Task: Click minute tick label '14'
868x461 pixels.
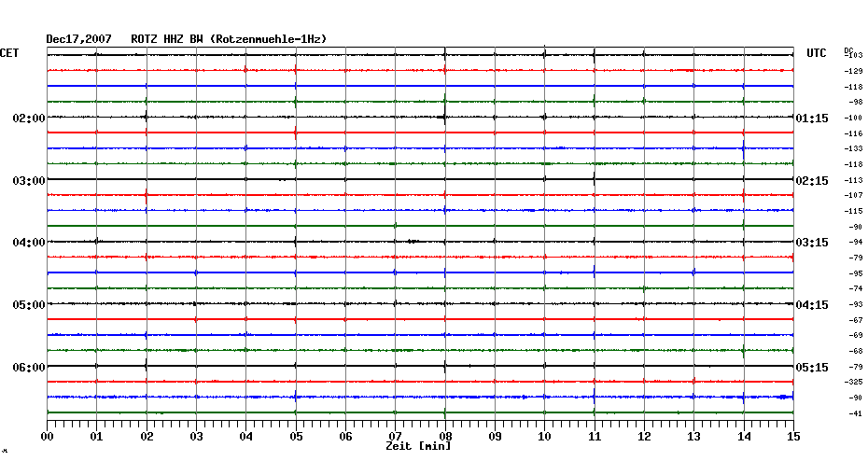Action: point(744,437)
